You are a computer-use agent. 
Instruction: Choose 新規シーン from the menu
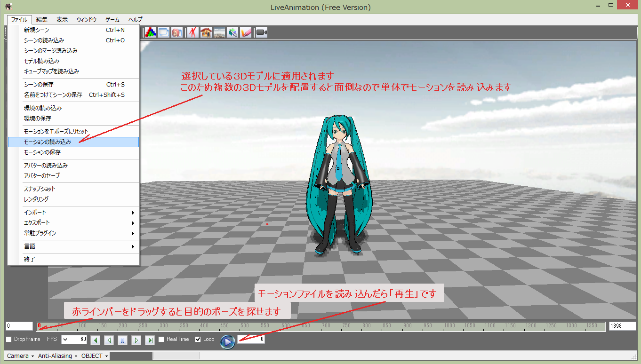(74, 30)
